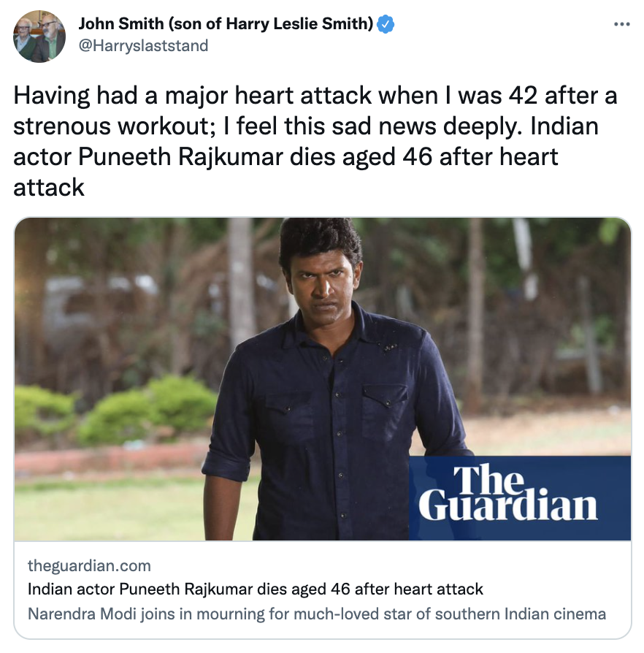Click tweet line starting "strenous workout"
This screenshot has height=653, width=644.
(306, 126)
